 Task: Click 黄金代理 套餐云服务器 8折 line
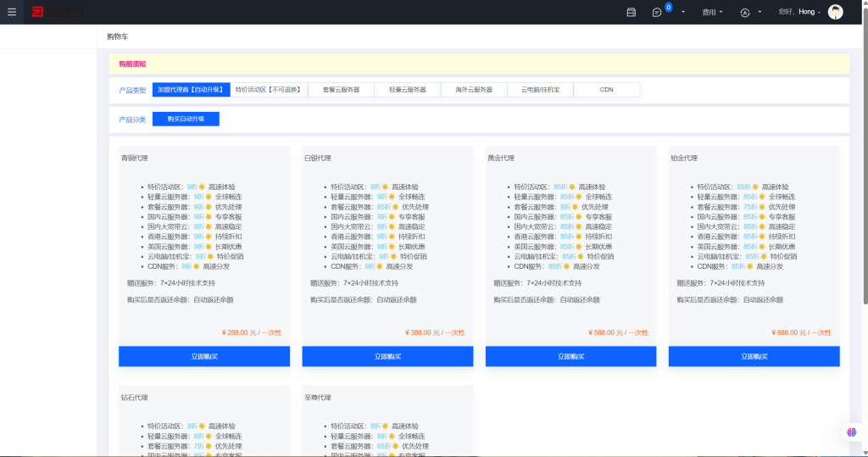tap(561, 207)
